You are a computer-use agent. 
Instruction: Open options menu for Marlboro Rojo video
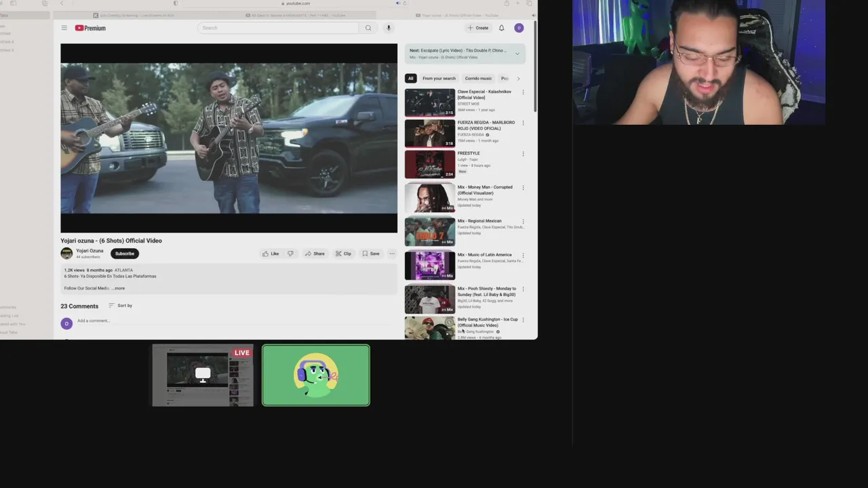[523, 123]
